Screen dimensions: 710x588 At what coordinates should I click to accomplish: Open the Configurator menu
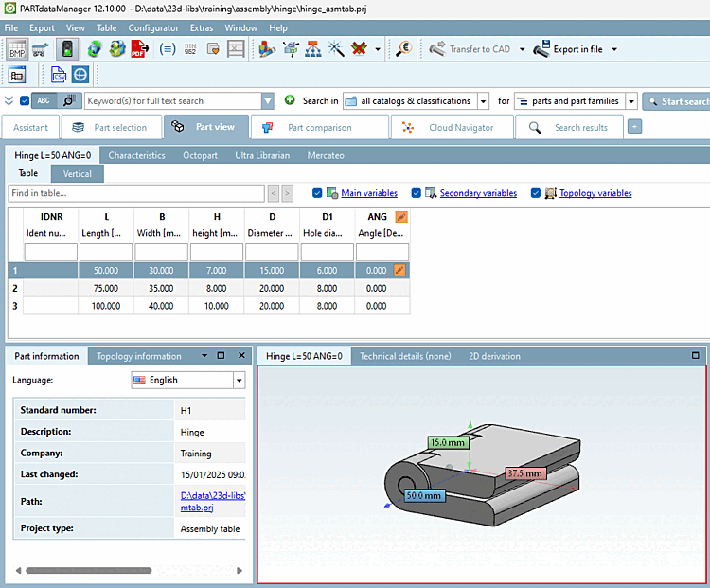(x=152, y=28)
